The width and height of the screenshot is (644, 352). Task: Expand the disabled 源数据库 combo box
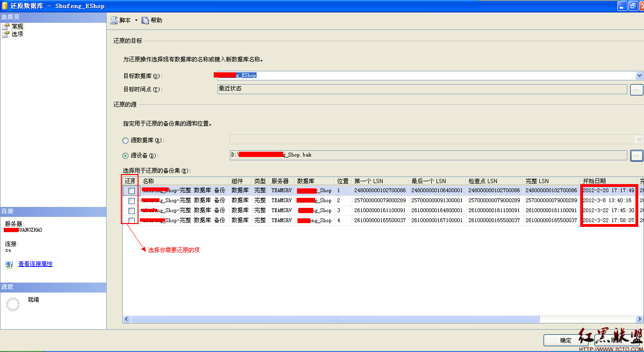pyautogui.click(x=639, y=139)
